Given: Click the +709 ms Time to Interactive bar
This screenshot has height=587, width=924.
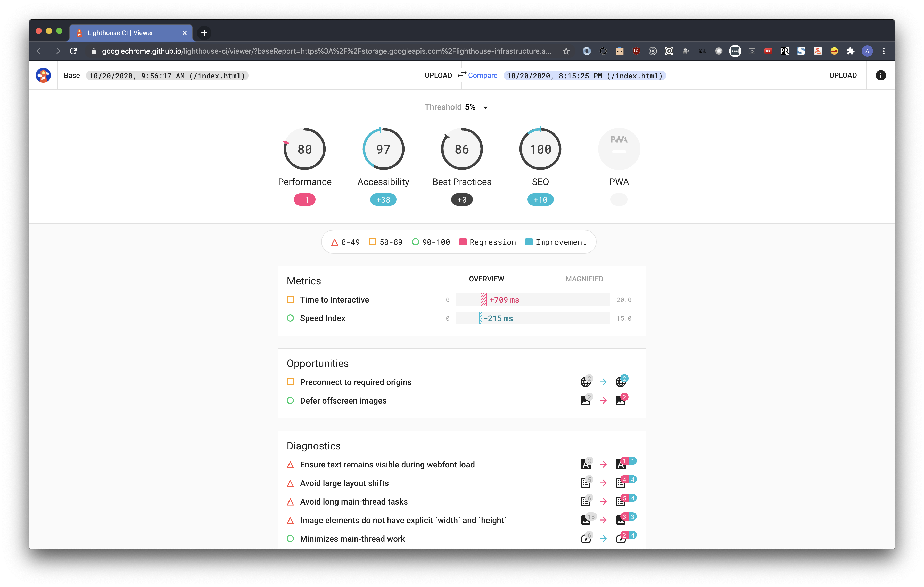Looking at the screenshot, I should [533, 299].
